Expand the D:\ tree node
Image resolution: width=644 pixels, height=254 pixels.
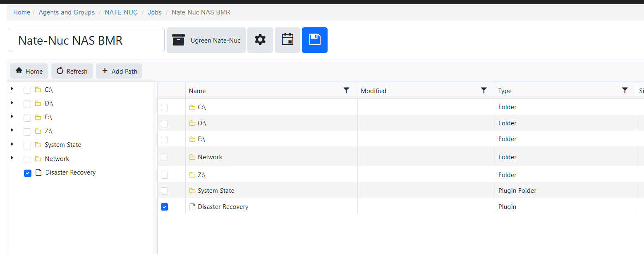point(12,103)
